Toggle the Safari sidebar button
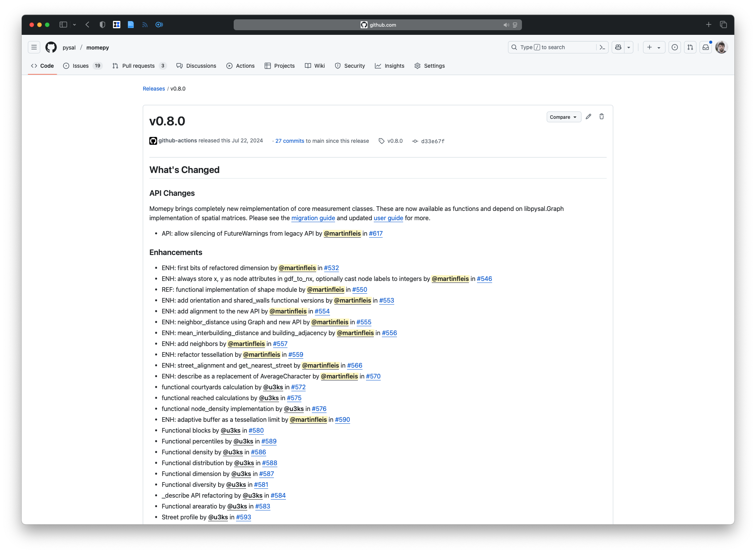The height and width of the screenshot is (553, 756). pos(63,25)
